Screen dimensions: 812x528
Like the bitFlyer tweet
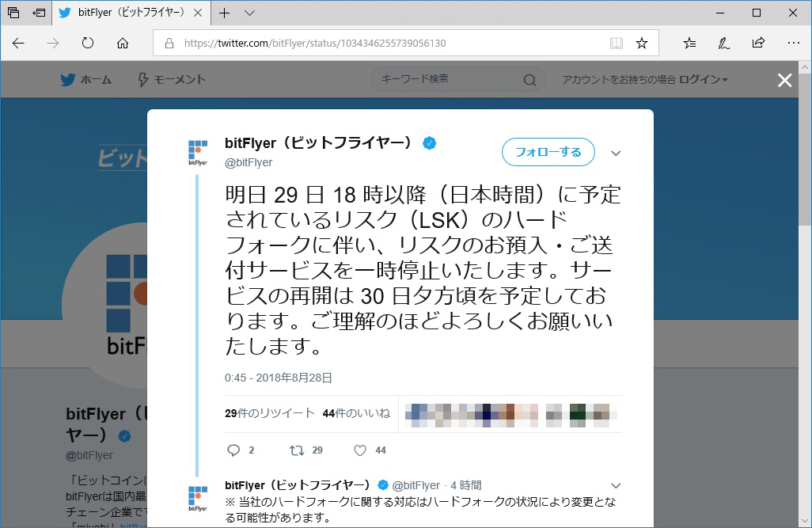tap(359, 450)
